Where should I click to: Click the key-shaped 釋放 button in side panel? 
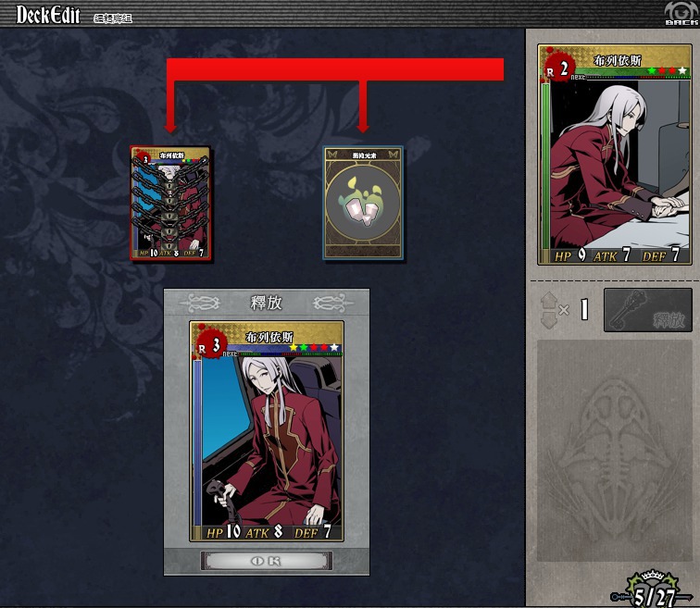click(648, 310)
